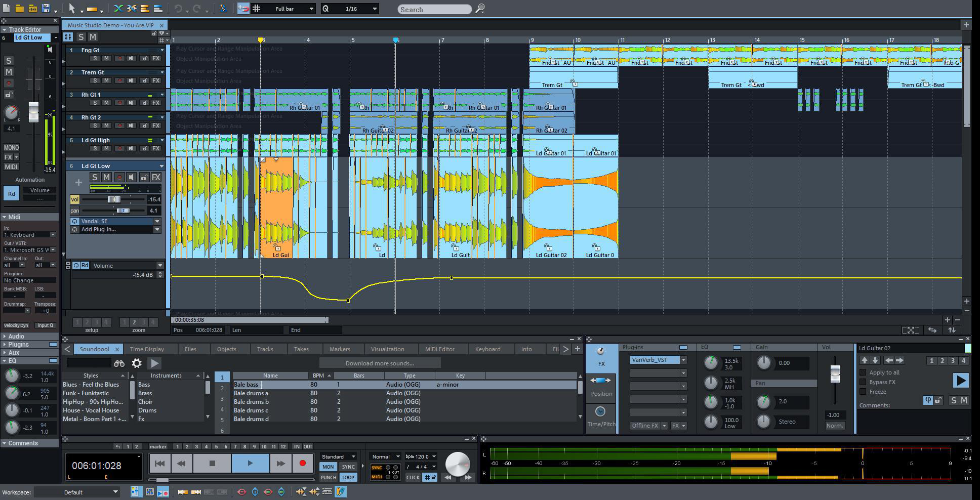This screenshot has height=500, width=980.
Task: Open the metronome icon in toolbar
Action: click(x=223, y=9)
